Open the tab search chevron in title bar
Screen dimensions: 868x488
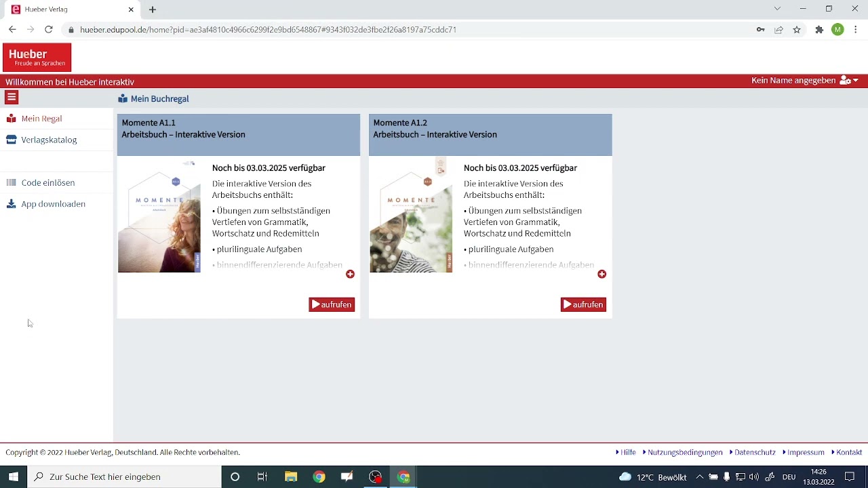pyautogui.click(x=777, y=9)
